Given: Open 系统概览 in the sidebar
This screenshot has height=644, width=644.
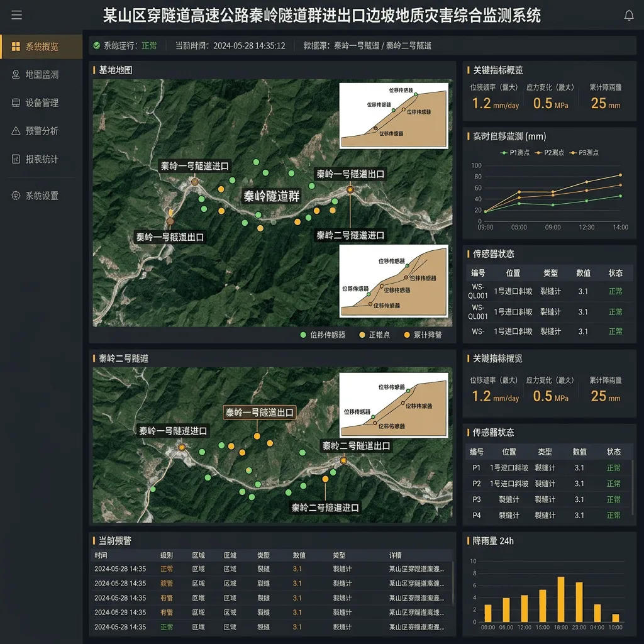Looking at the screenshot, I should coord(41,47).
